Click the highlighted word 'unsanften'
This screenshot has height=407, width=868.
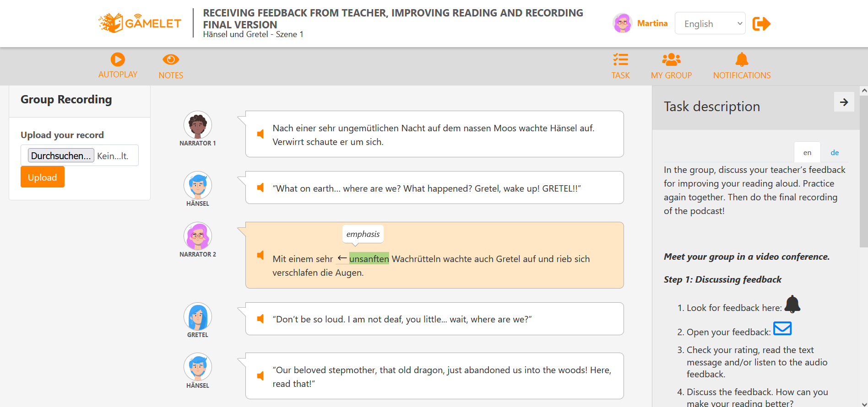pos(369,259)
